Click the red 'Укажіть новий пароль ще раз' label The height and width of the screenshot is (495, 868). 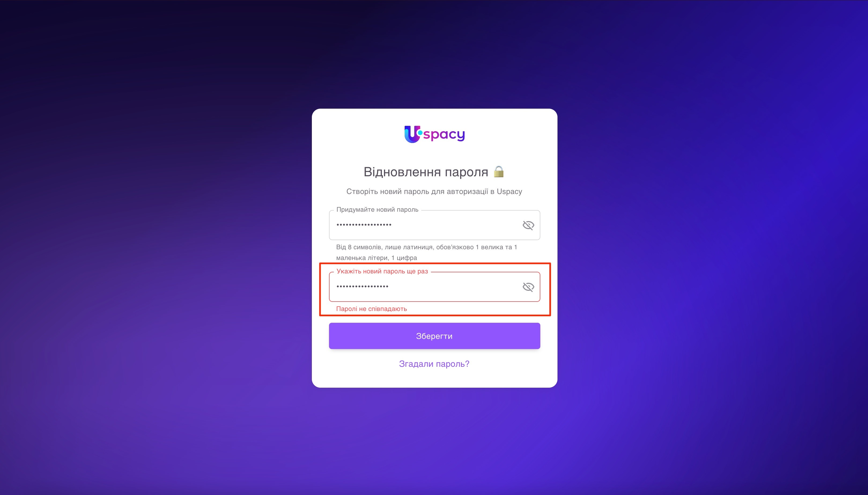tap(382, 271)
